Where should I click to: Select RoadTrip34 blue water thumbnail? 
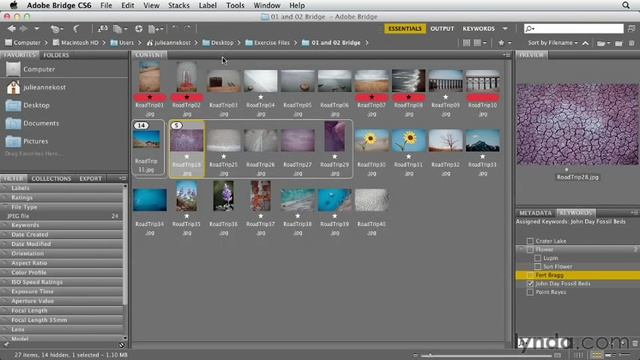(x=149, y=200)
